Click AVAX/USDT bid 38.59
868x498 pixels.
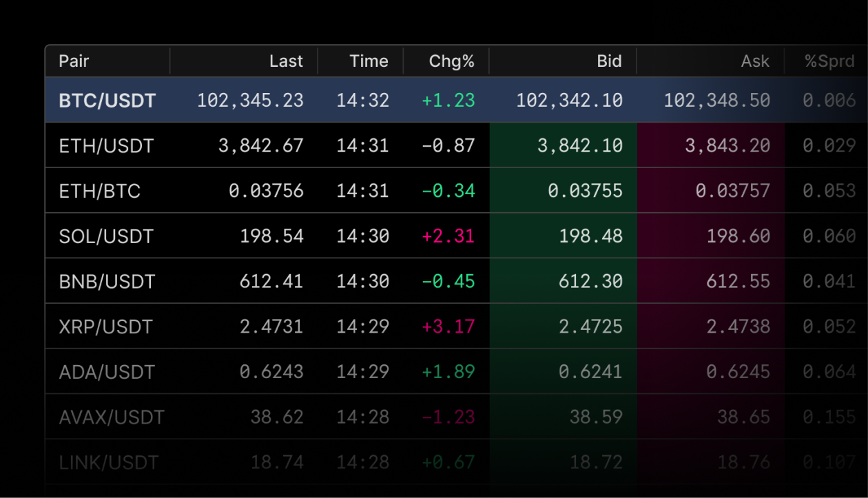click(x=596, y=417)
